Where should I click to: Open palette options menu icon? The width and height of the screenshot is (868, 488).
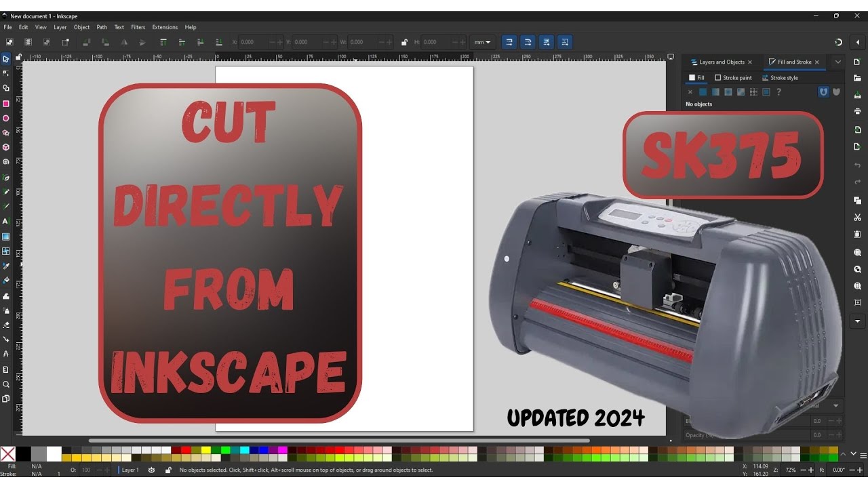click(863, 454)
